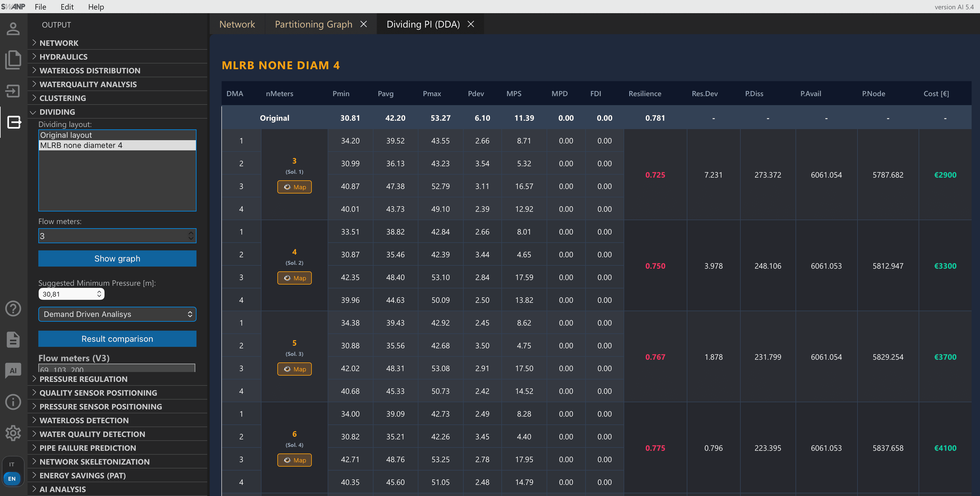Select MLRB none diameter 4 layout
Screen dimensions: 980x496
coord(117,145)
